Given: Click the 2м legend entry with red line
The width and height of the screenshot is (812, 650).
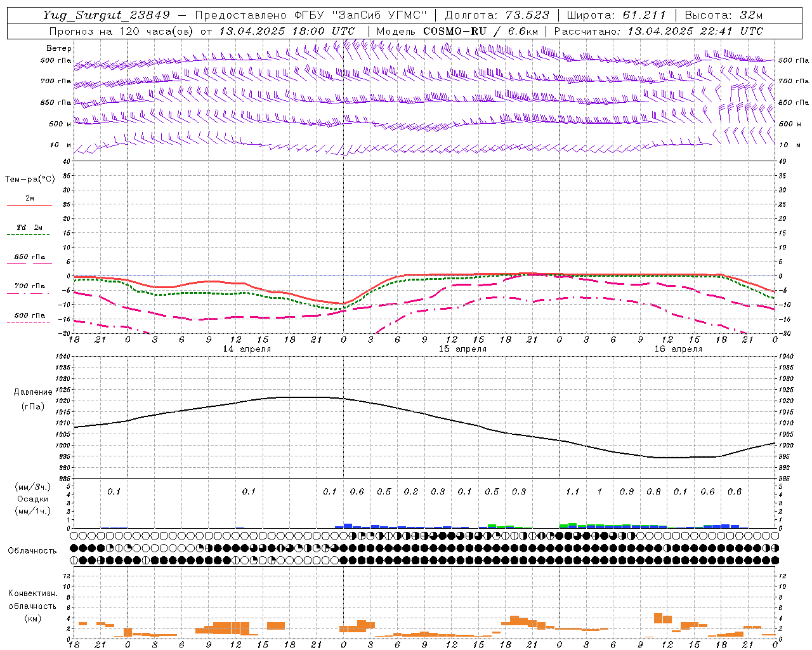Looking at the screenshot, I should click(29, 201).
